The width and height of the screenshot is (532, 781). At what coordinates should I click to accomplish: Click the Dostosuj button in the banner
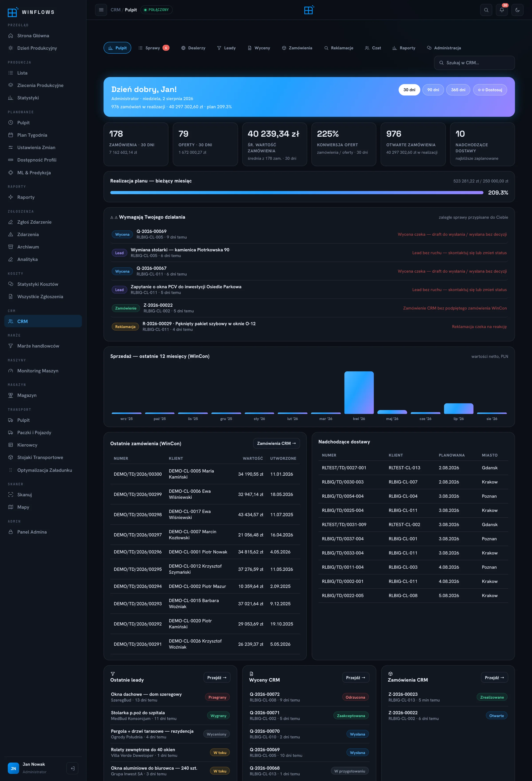pyautogui.click(x=490, y=90)
